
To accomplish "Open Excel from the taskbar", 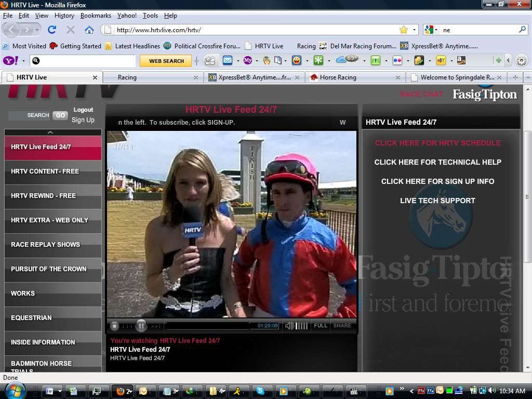I will pos(73,391).
